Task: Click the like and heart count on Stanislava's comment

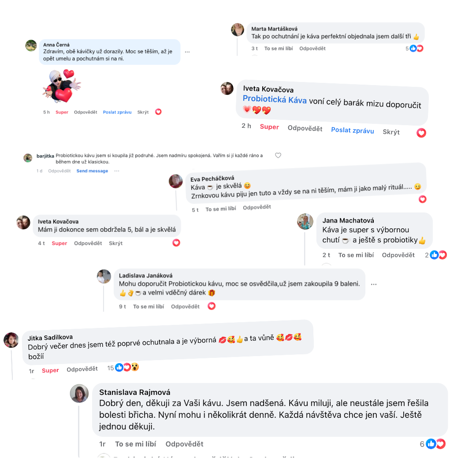Action: coord(433,444)
